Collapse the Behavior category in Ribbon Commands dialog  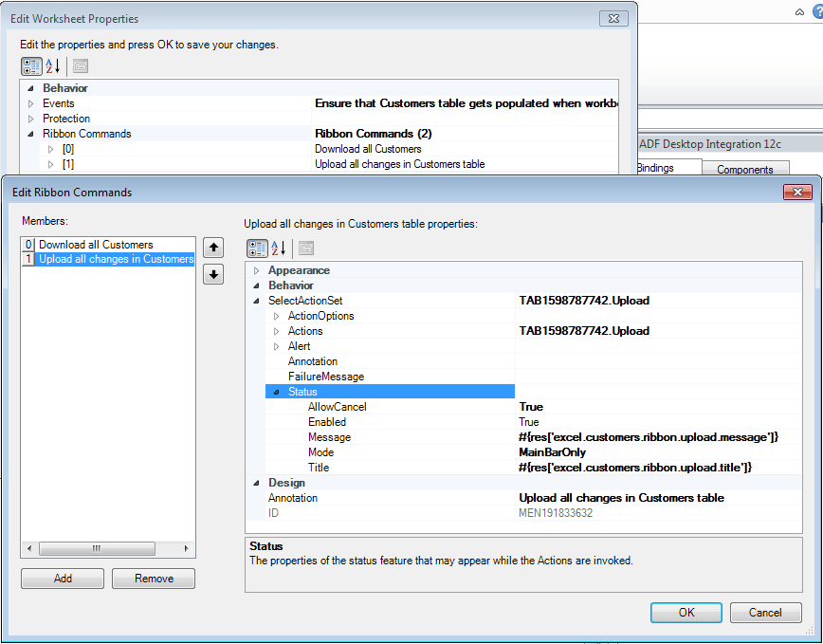coord(257,286)
